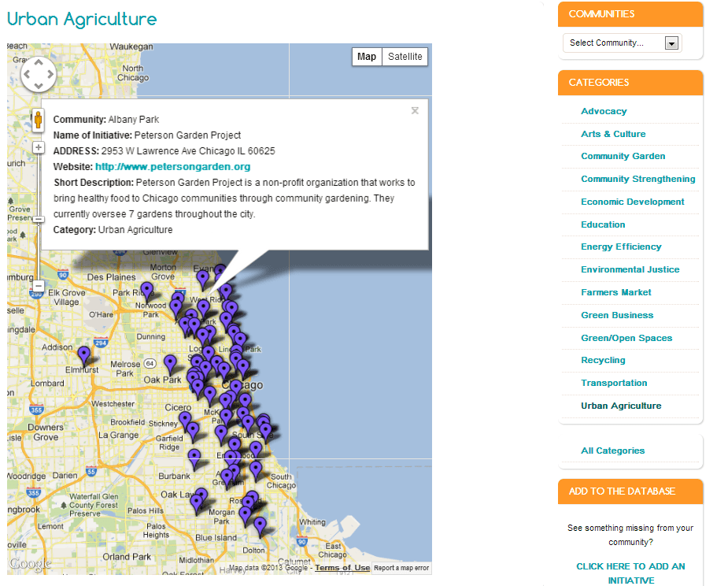Image resolution: width=728 pixels, height=586 pixels.
Task: Click the purple marker near Park Ridge
Action: click(x=146, y=290)
